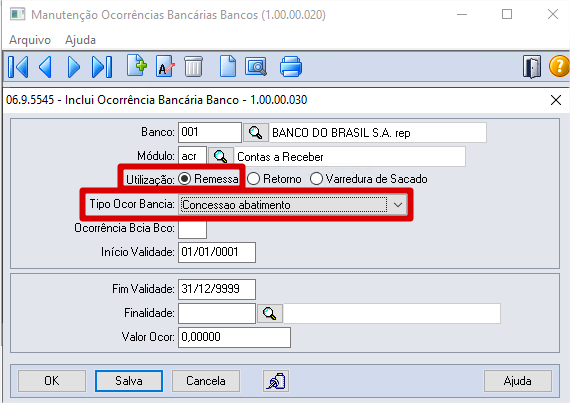Click the BANCO DO BRASIL S.A. description
The image size is (570, 403).
click(x=378, y=133)
